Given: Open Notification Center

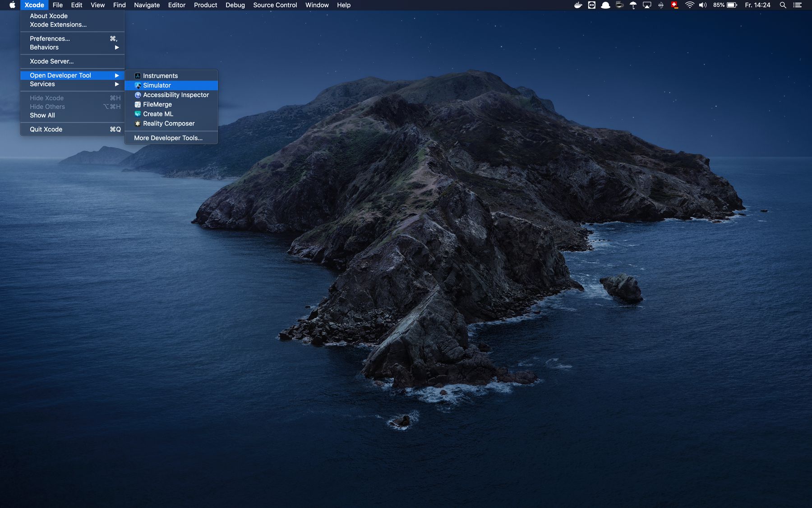Looking at the screenshot, I should tap(798, 5).
